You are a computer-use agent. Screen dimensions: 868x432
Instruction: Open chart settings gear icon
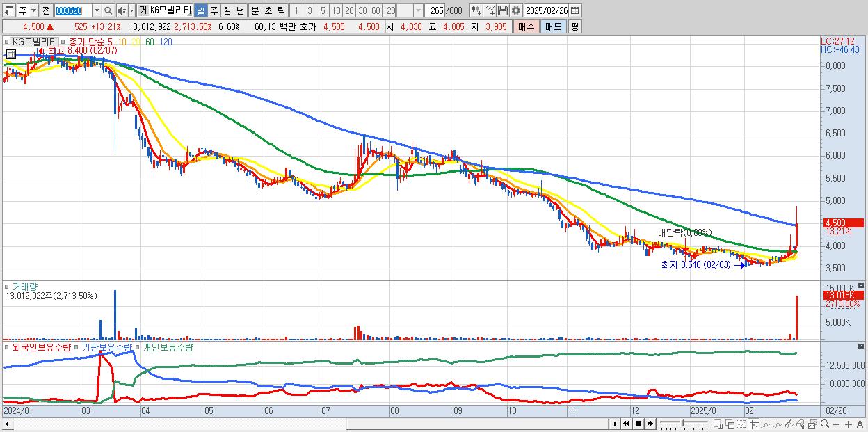516,10
